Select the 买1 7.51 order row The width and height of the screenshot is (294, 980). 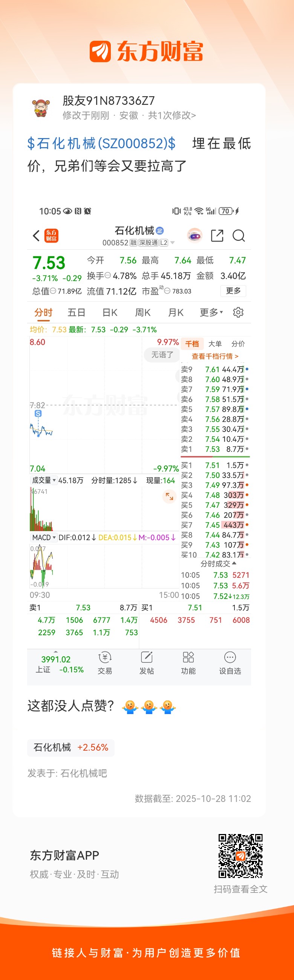pos(215,465)
